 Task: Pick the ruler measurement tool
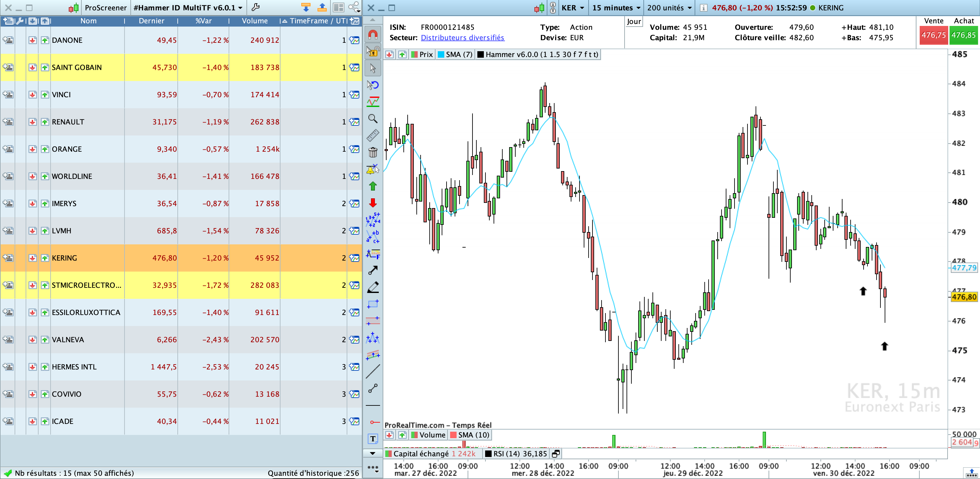[373, 135]
